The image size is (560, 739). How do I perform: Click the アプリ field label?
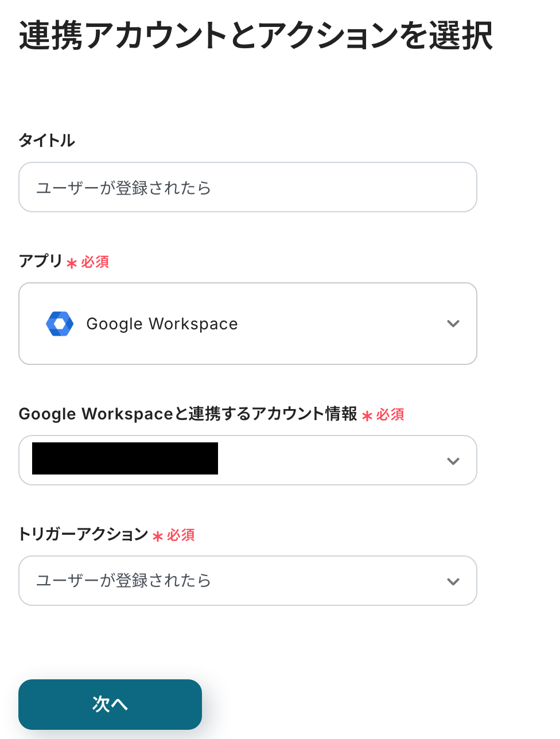click(x=40, y=261)
